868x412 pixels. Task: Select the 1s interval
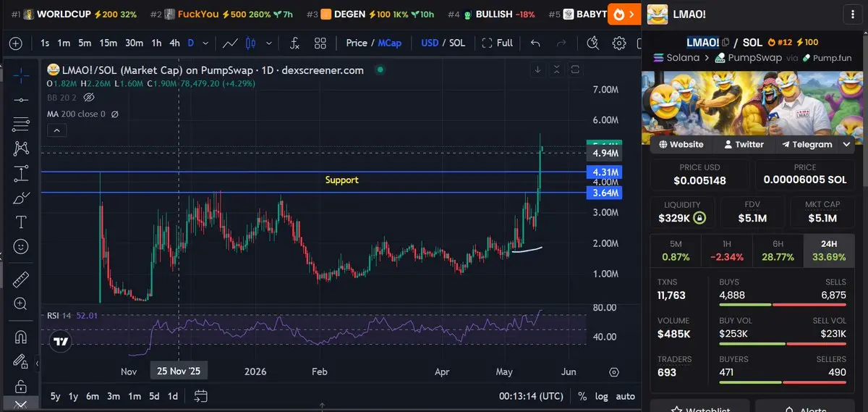(45, 43)
